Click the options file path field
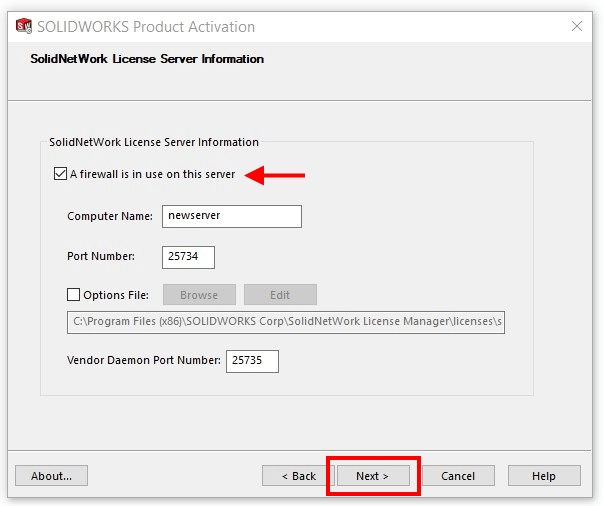Viewport: 604px width, 506px height. click(286, 322)
